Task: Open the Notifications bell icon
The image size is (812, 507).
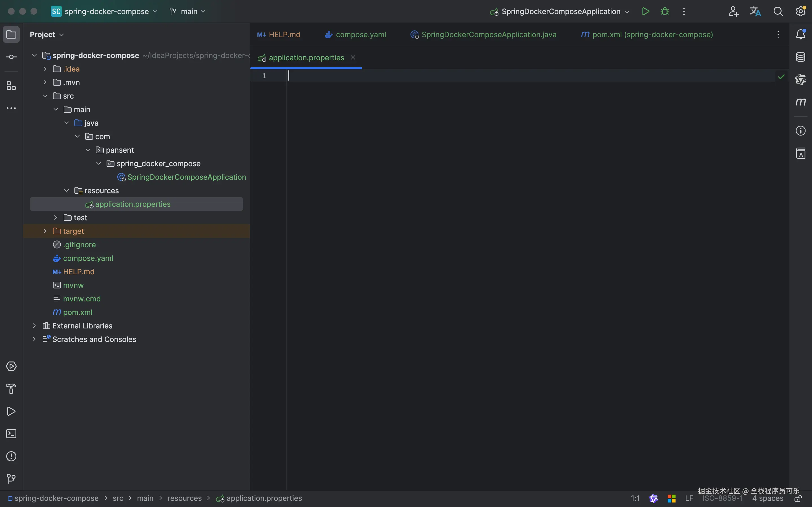Action: (x=801, y=34)
